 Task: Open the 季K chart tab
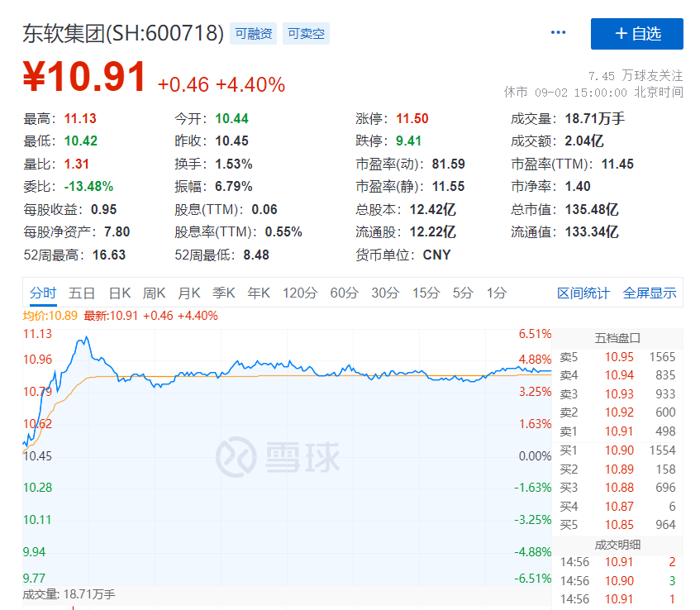pyautogui.click(x=224, y=293)
